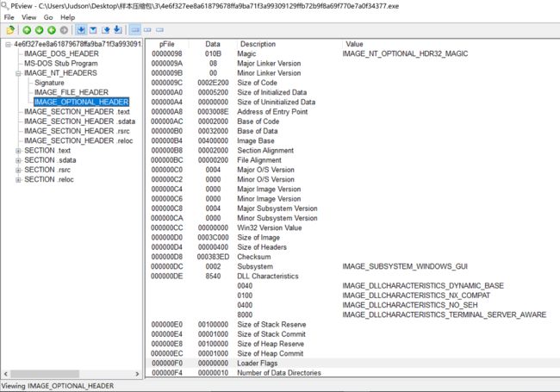Click IMAGE_NT_OPTIONAL_HDR32_MAGIC value

405,53
